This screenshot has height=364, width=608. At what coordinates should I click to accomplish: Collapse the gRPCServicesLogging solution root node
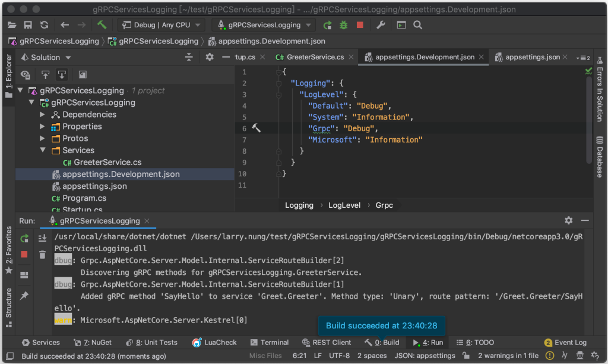pos(20,90)
